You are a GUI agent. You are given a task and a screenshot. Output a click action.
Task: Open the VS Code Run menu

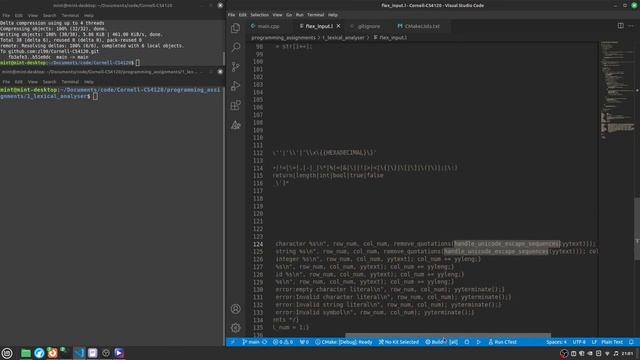pyautogui.click(x=300, y=15)
